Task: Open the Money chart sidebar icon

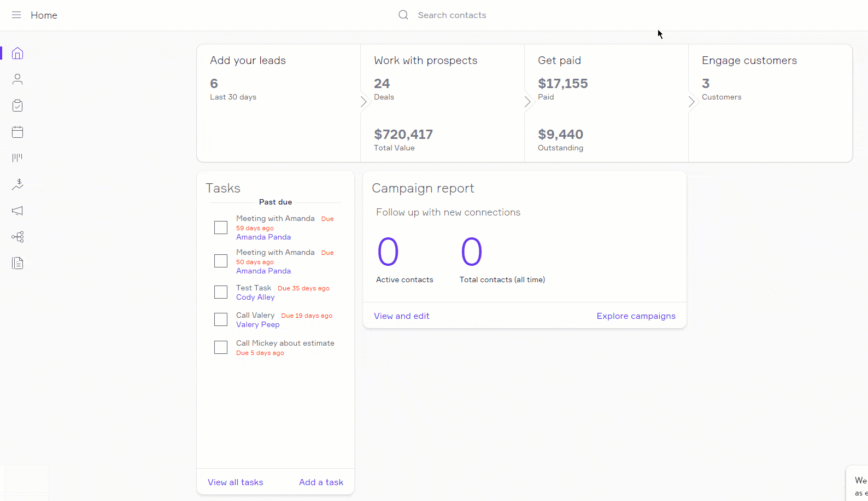Action: [x=17, y=184]
